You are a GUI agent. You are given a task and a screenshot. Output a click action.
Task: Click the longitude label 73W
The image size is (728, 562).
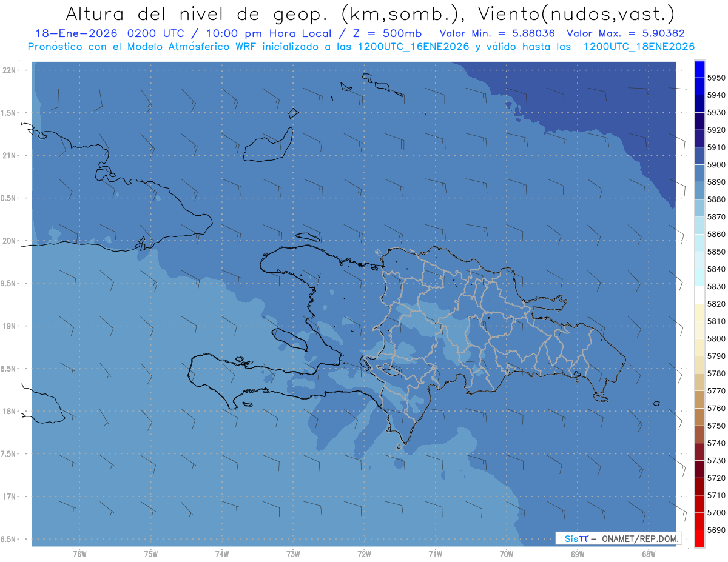click(293, 554)
